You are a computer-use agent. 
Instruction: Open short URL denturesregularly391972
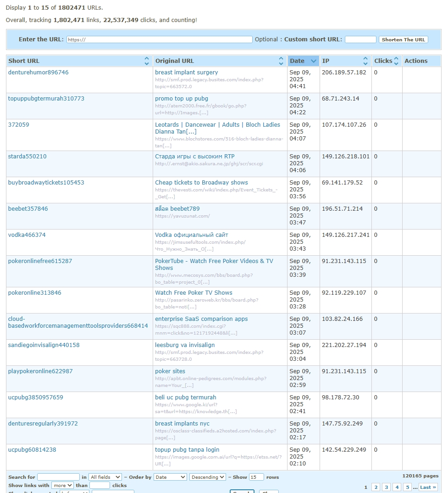click(43, 424)
